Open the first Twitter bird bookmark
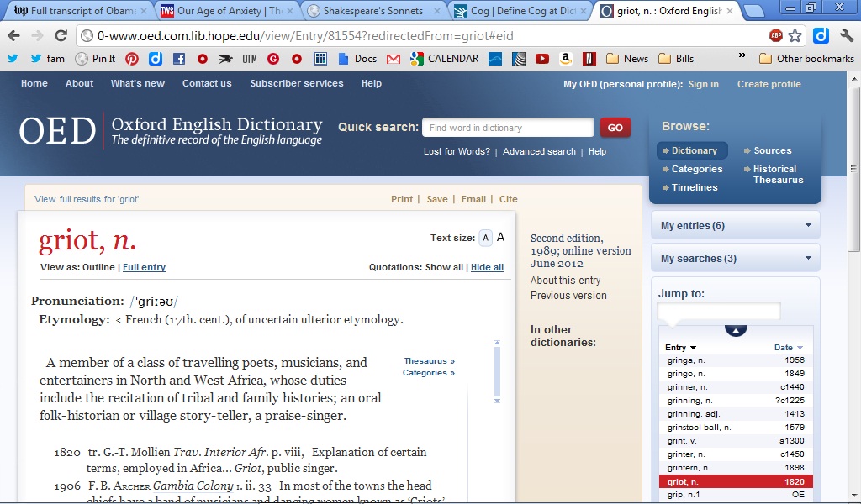 13,59
